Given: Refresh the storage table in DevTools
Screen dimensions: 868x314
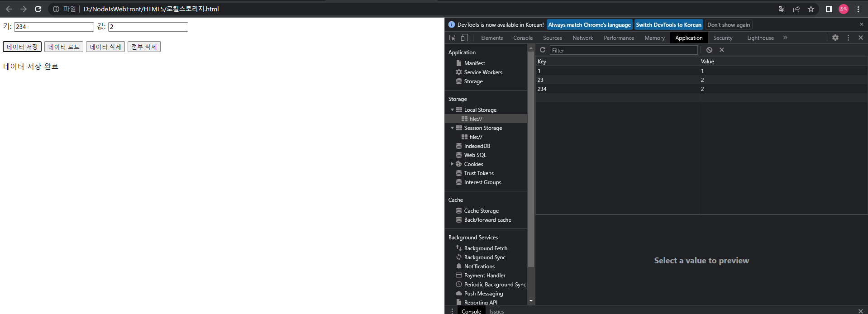Looking at the screenshot, I should click(x=543, y=50).
